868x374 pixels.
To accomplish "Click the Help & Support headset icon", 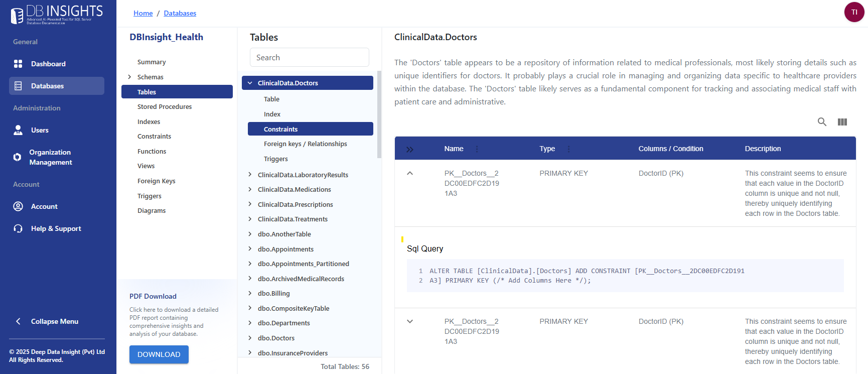I will 18,228.
